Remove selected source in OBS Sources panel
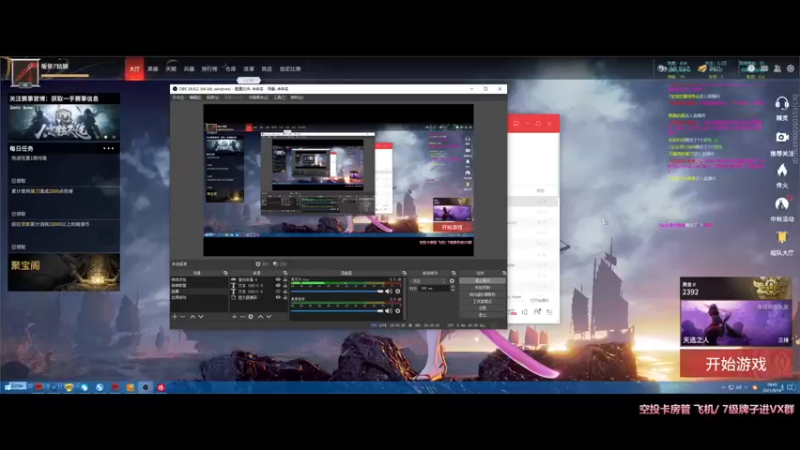This screenshot has width=800, height=450. tap(242, 317)
